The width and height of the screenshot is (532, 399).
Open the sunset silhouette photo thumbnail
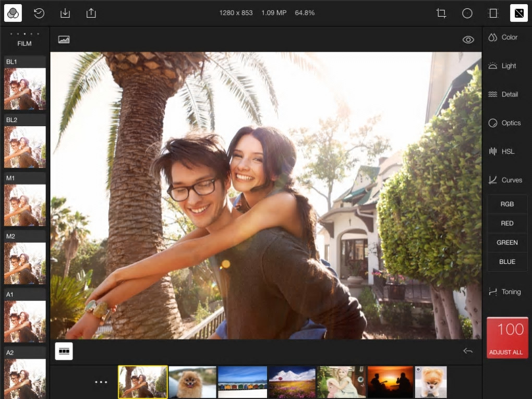(390, 382)
